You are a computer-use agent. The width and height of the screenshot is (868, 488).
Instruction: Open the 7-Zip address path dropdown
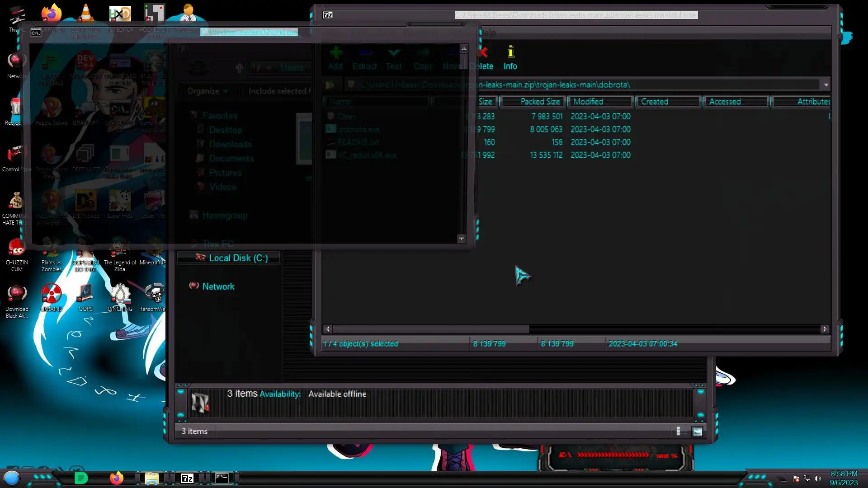(826, 85)
